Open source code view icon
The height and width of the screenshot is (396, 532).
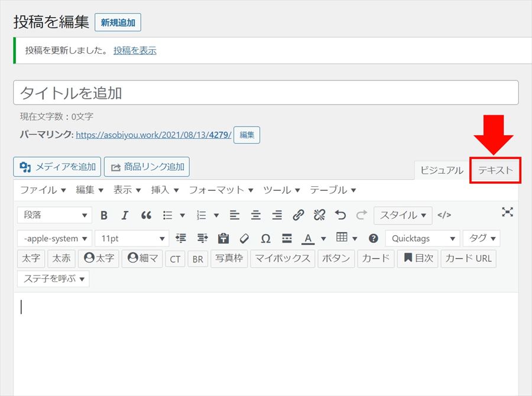pyautogui.click(x=445, y=215)
